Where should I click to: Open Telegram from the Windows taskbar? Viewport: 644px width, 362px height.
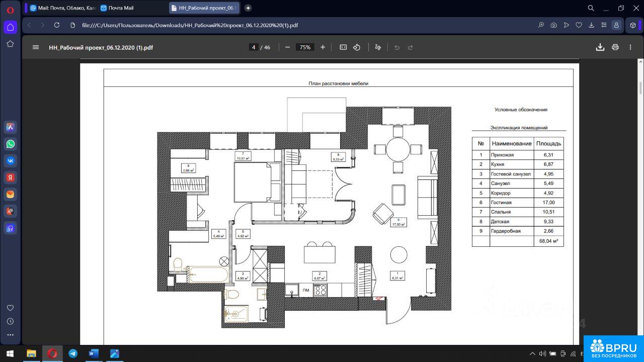[73, 353]
